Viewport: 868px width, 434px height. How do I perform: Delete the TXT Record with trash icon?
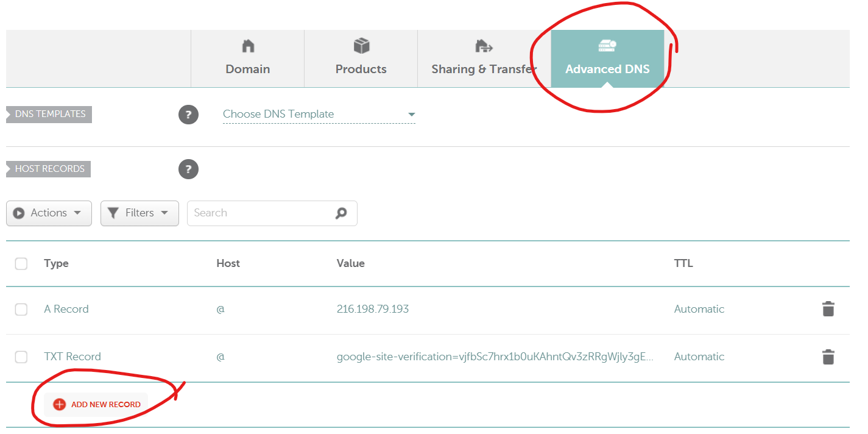tap(828, 357)
